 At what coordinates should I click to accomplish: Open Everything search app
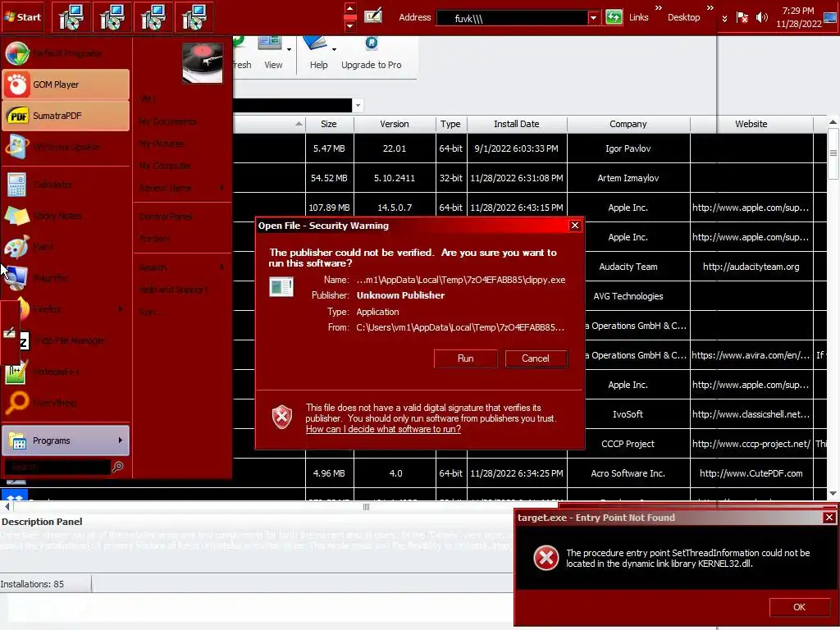tap(66, 402)
